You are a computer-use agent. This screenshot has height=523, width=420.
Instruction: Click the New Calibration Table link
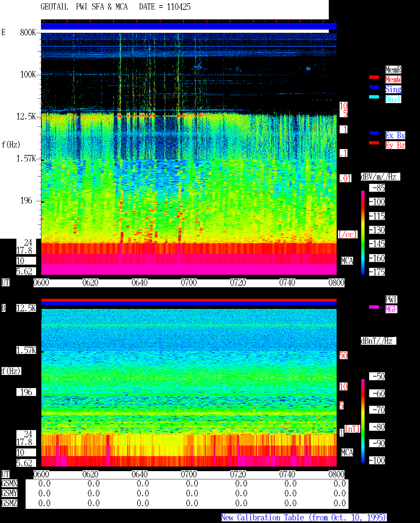304,518
